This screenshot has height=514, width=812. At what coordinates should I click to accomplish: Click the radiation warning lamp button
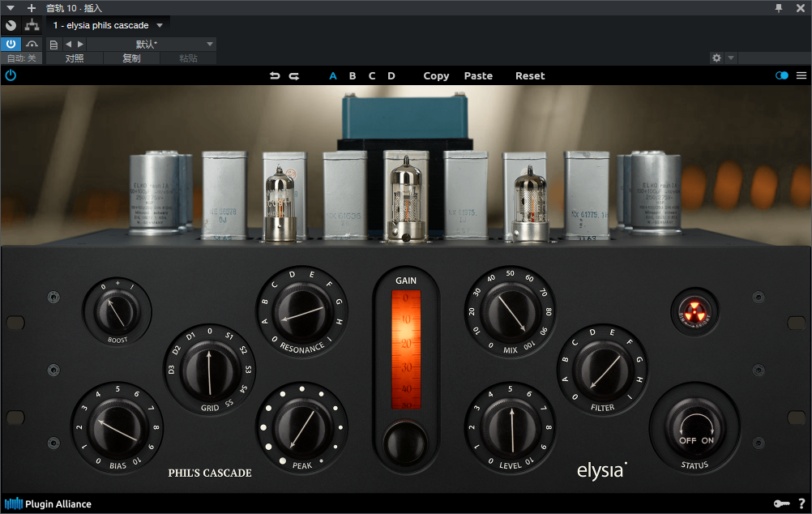click(694, 310)
